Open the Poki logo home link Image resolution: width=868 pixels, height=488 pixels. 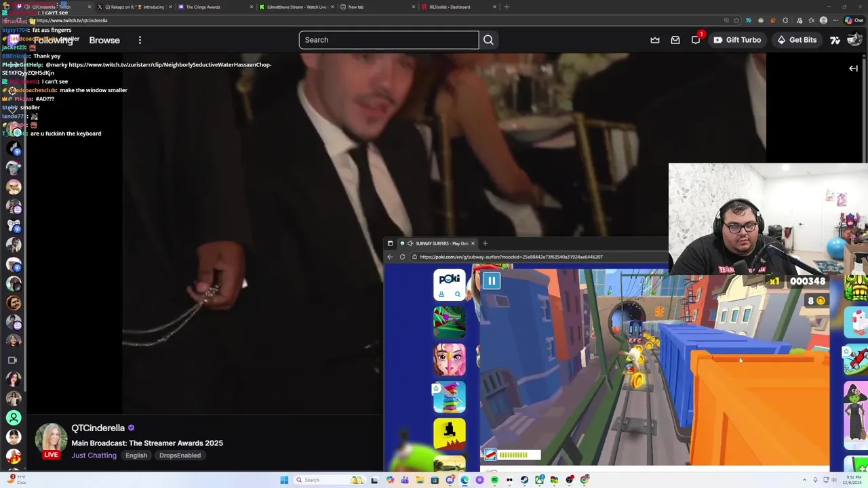coord(450,279)
